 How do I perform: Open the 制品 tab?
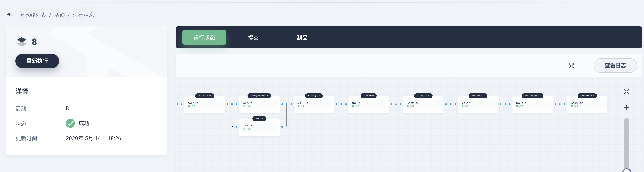tap(302, 38)
